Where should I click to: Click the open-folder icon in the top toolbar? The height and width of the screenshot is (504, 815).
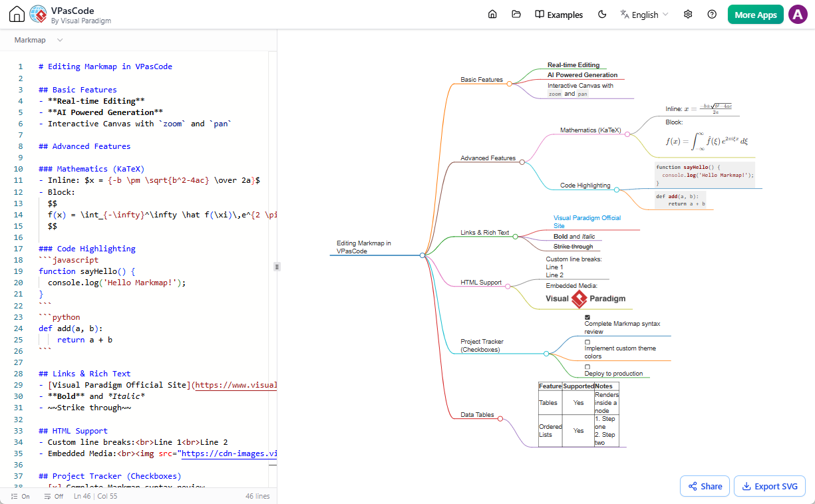click(516, 15)
